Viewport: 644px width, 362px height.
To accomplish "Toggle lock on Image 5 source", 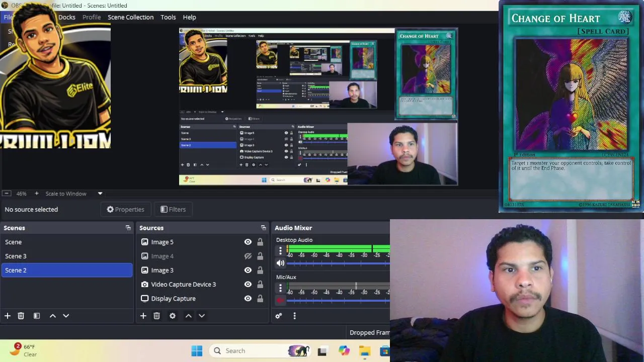I will click(x=260, y=242).
